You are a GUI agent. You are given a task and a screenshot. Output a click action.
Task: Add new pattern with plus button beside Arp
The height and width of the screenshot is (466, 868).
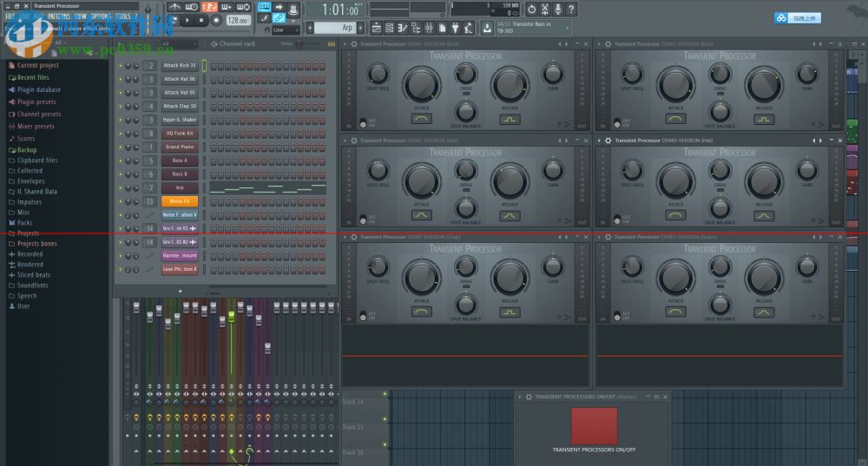pyautogui.click(x=360, y=28)
